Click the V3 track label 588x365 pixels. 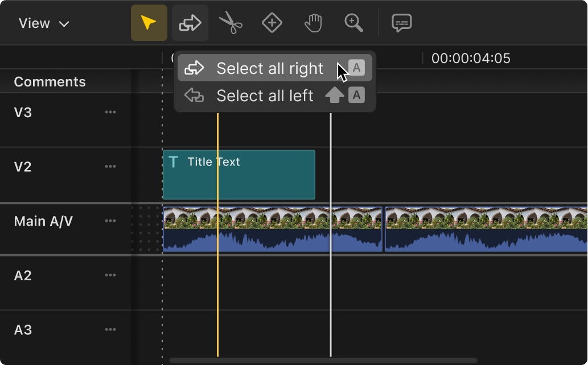(23, 113)
